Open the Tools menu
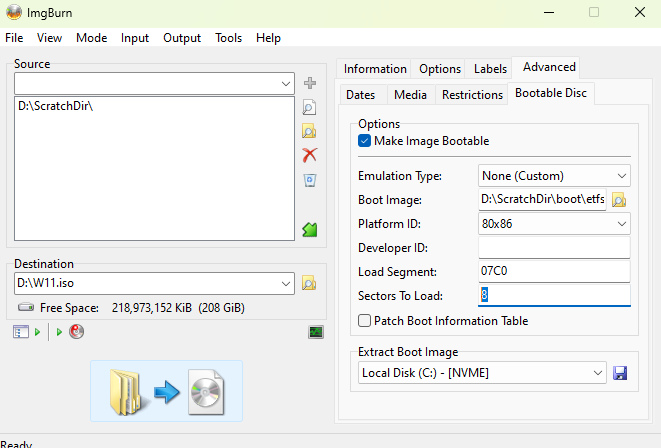Image resolution: width=661 pixels, height=448 pixels. pyautogui.click(x=228, y=38)
